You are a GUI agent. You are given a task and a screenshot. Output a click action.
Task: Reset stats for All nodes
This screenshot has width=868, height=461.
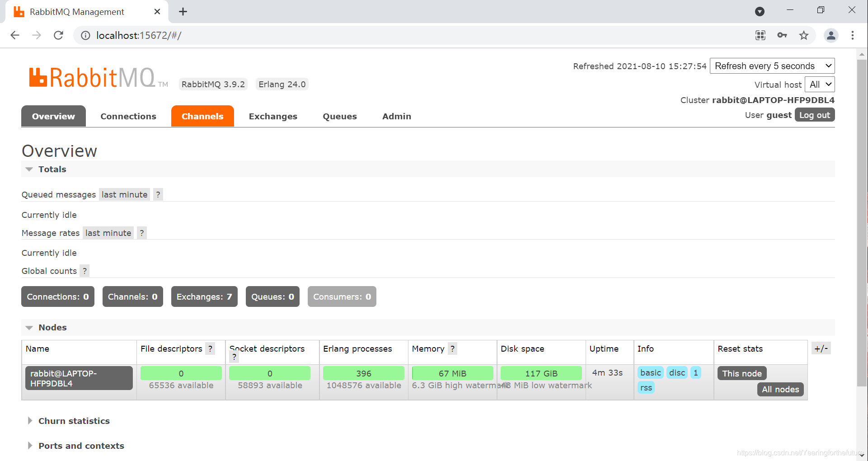click(x=780, y=389)
